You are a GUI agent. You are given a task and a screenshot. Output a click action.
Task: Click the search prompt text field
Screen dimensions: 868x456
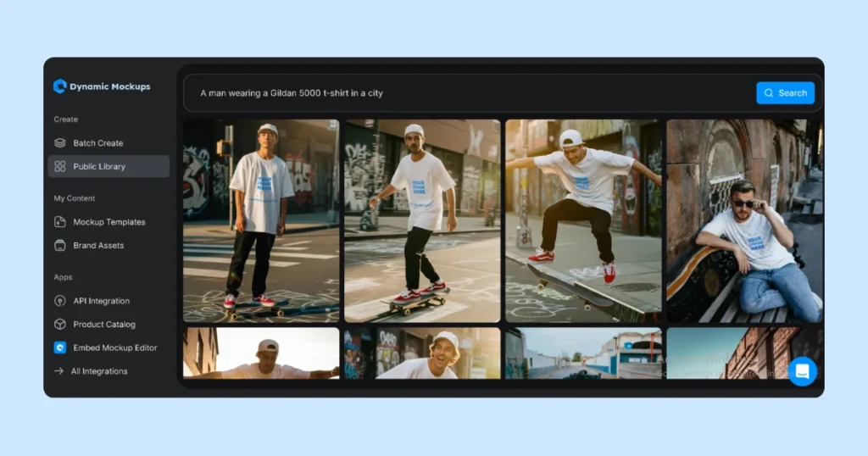466,93
